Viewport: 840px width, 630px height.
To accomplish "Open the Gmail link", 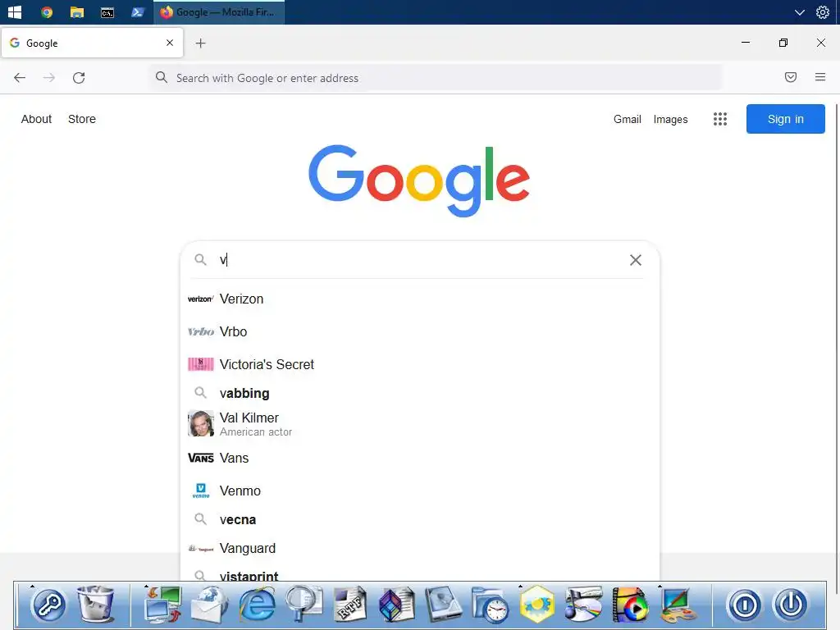I will tap(628, 119).
